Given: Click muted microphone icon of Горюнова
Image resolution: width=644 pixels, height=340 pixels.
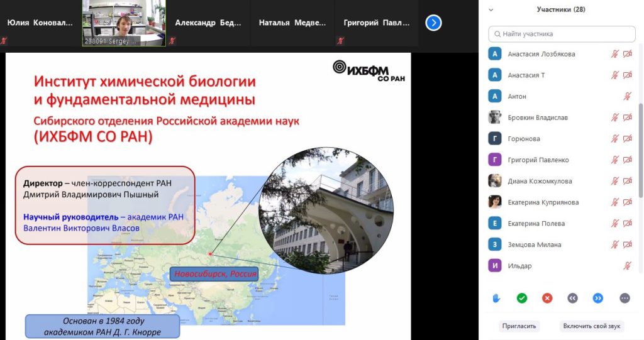Looking at the screenshot, I should 615,138.
